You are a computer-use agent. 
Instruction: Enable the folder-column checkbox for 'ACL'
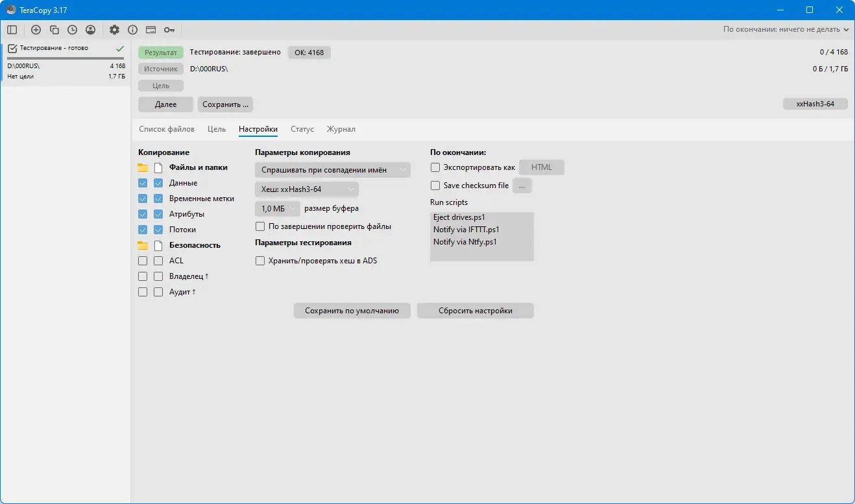coord(143,261)
